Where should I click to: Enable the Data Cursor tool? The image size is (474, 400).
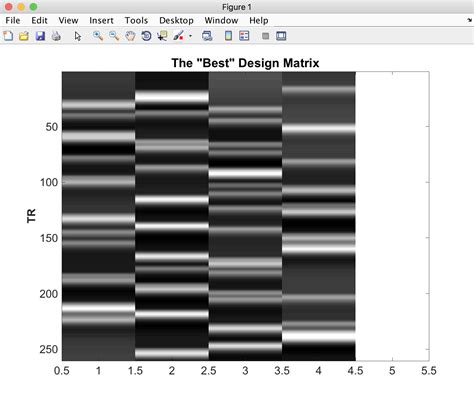[163, 36]
